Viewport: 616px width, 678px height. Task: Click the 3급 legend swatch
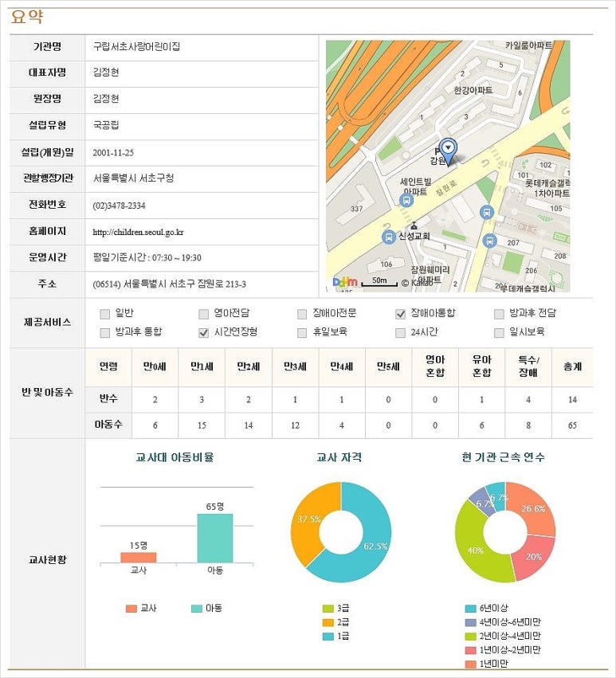point(328,609)
